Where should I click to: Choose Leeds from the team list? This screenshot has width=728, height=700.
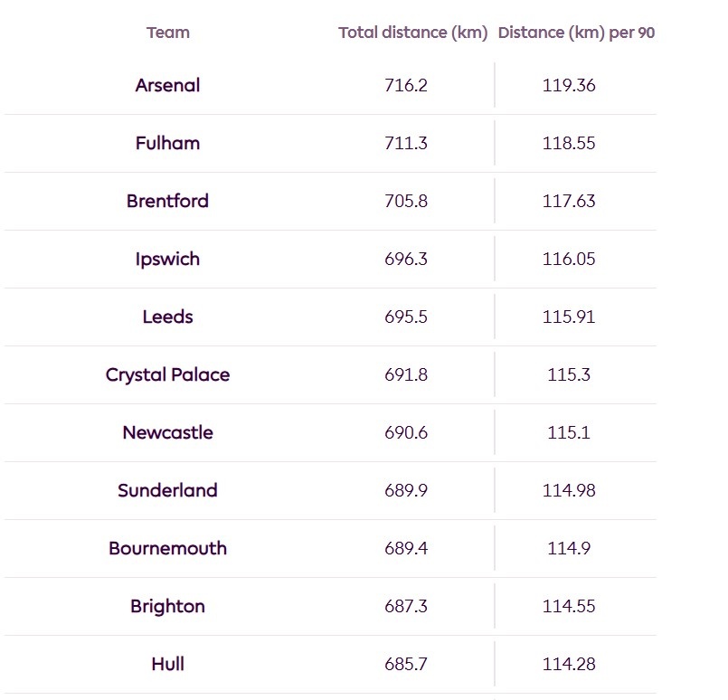[167, 317]
